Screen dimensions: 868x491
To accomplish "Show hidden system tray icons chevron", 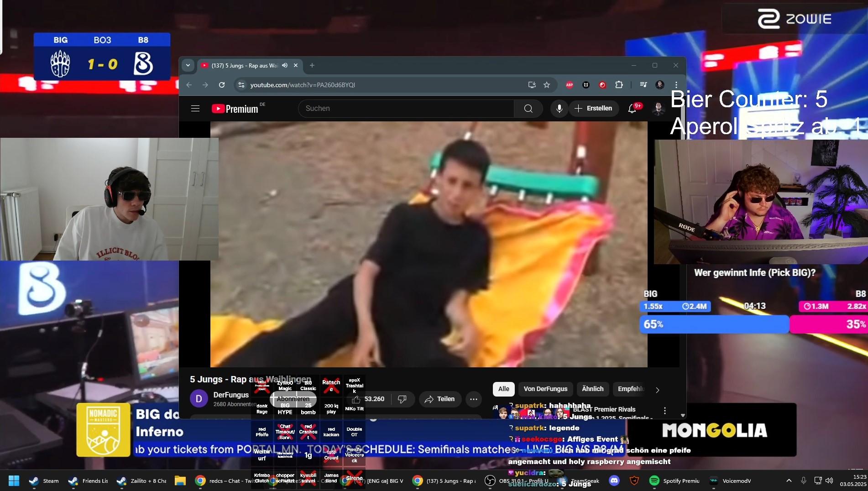I will click(x=789, y=481).
